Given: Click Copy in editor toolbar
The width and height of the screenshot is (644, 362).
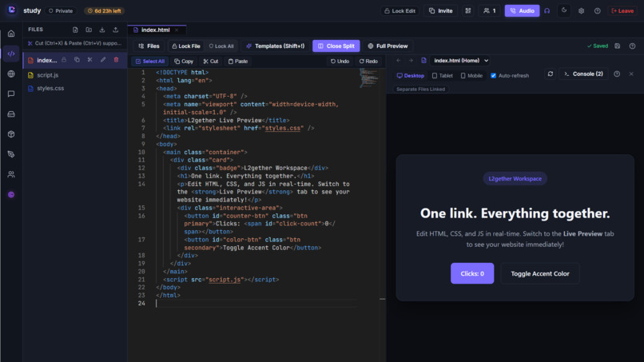Looking at the screenshot, I should pos(184,62).
